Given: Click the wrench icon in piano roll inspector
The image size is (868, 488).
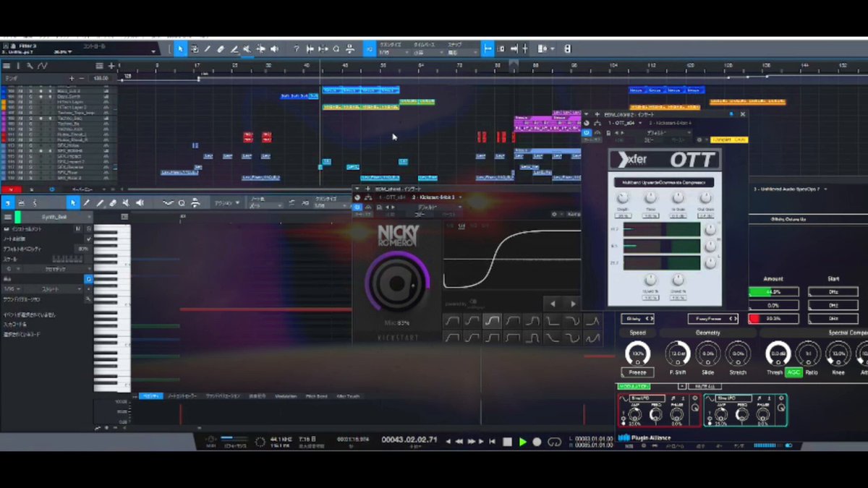Looking at the screenshot, I should point(88,298).
